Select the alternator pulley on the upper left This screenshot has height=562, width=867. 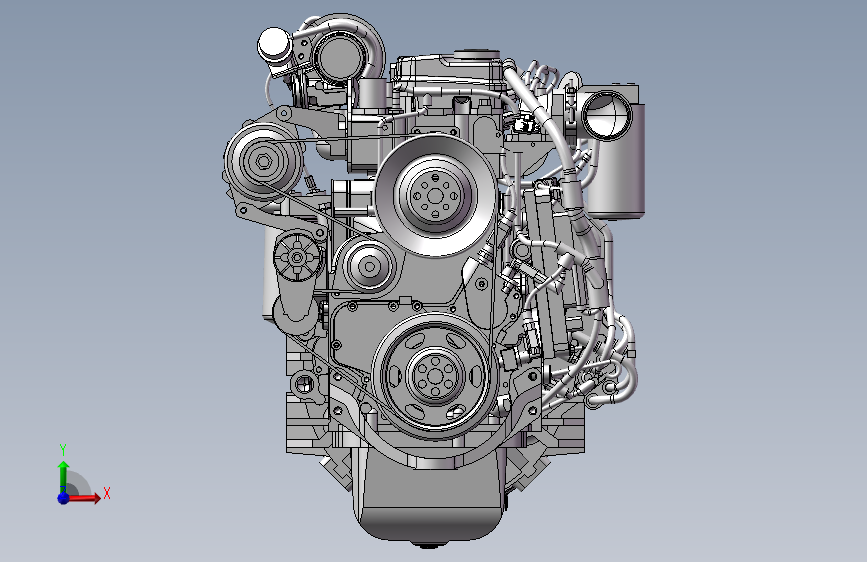(264, 162)
